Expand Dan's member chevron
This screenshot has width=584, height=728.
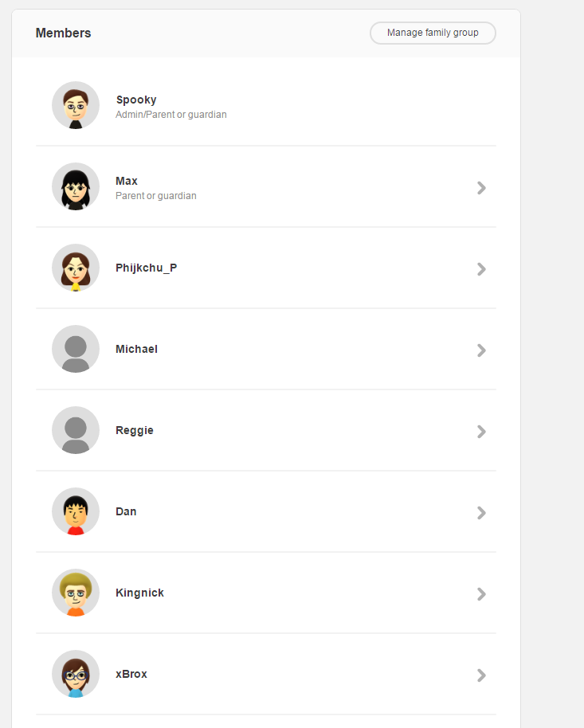[481, 513]
